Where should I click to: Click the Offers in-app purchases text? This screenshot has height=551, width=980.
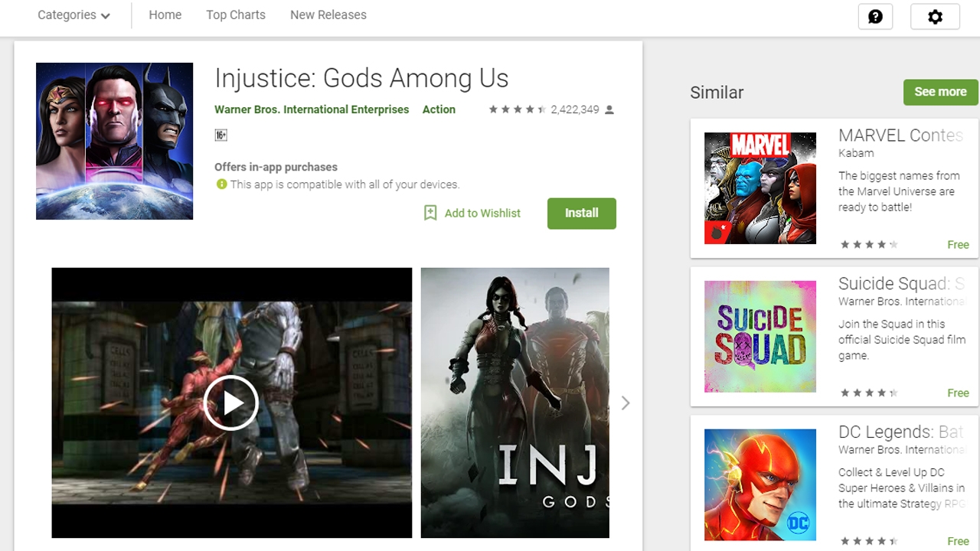pos(276,167)
